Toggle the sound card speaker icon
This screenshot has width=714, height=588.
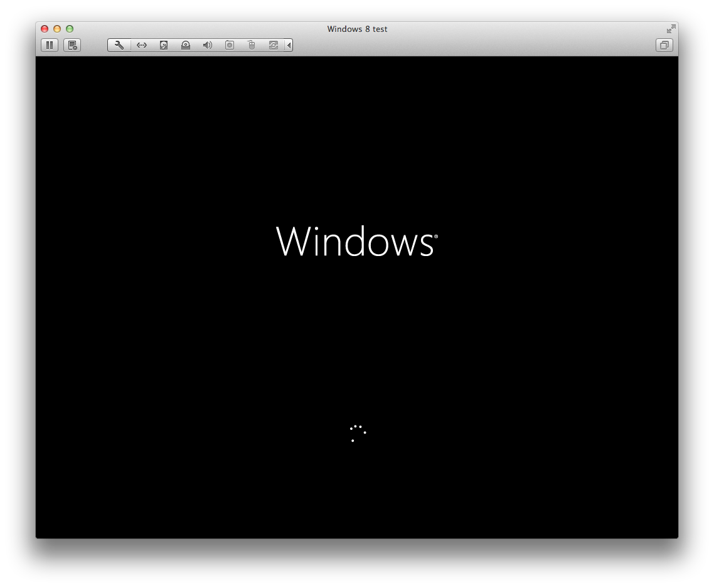coord(208,45)
